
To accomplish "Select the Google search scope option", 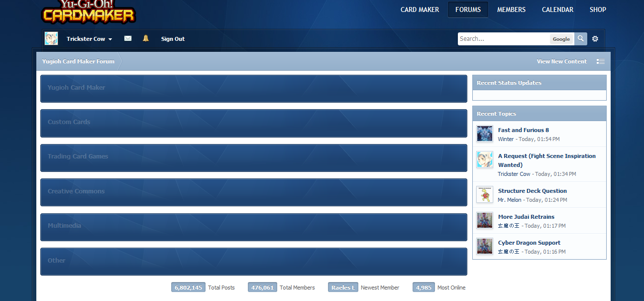I will tap(561, 39).
